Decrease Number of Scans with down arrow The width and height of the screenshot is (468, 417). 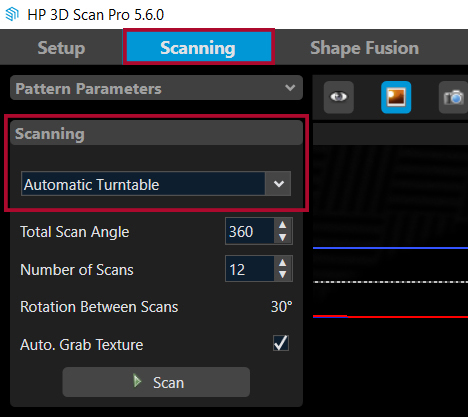coord(283,275)
